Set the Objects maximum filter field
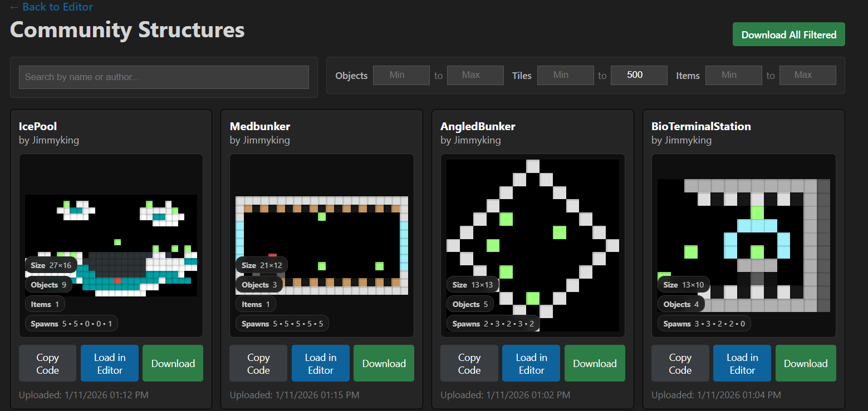868x411 pixels. click(475, 75)
